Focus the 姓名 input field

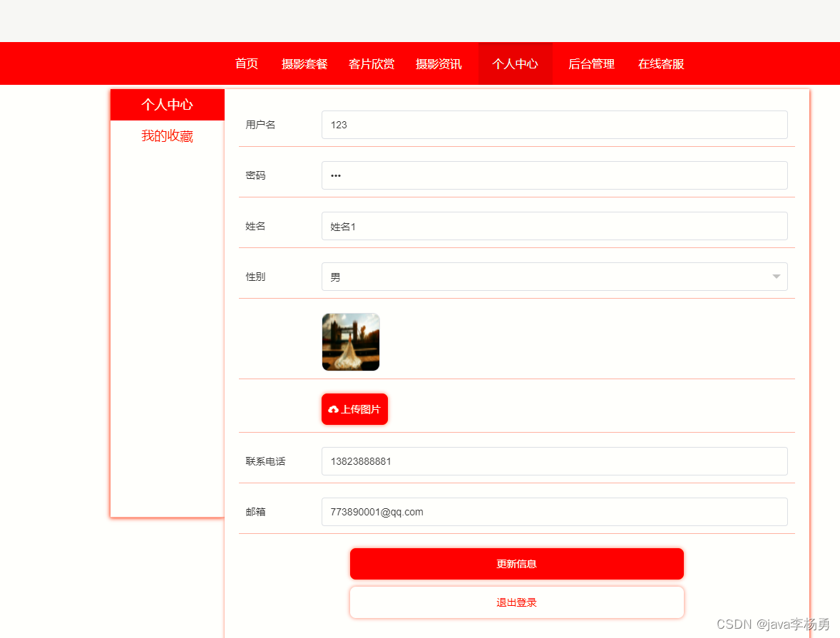pyautogui.click(x=555, y=226)
